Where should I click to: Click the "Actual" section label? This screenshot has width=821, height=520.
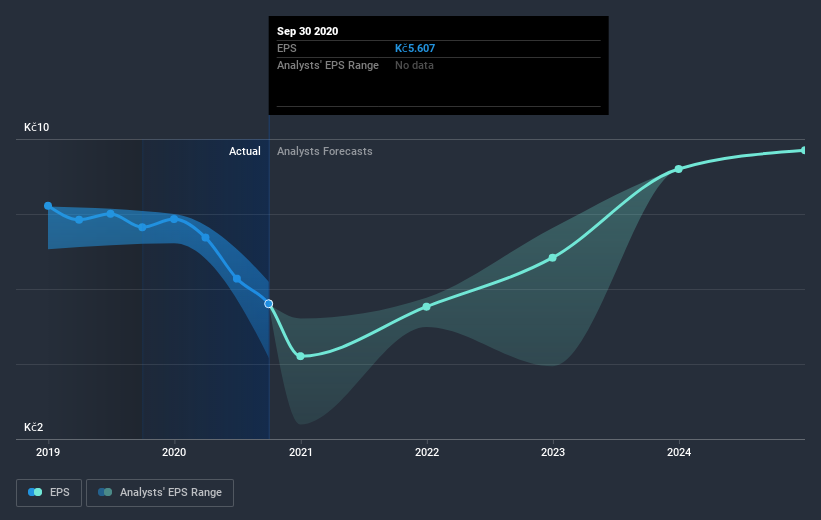point(244,151)
